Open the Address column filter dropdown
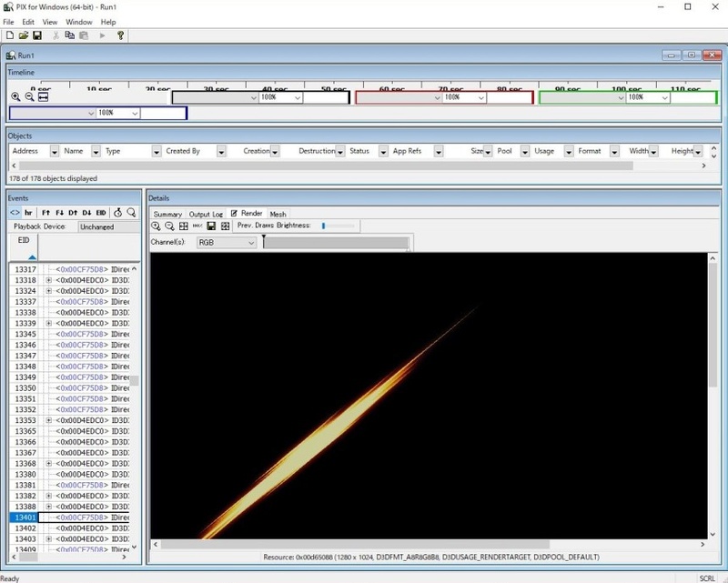This screenshot has height=583, width=728. tap(55, 151)
